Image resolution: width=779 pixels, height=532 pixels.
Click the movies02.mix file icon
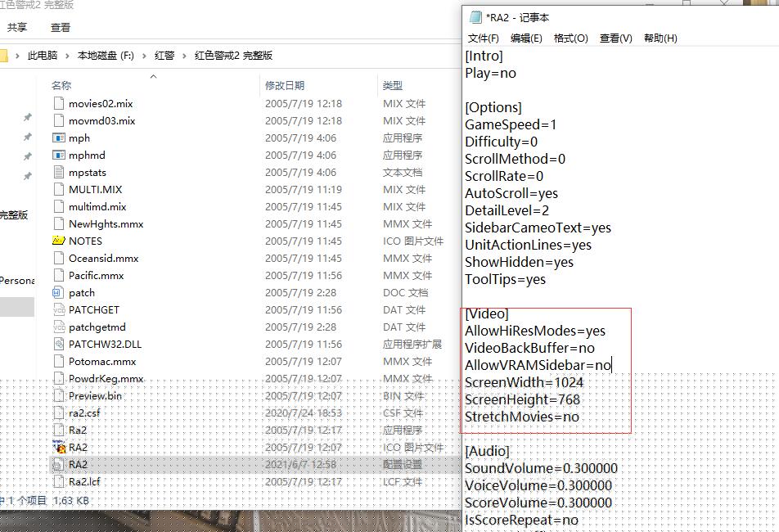pos(59,103)
